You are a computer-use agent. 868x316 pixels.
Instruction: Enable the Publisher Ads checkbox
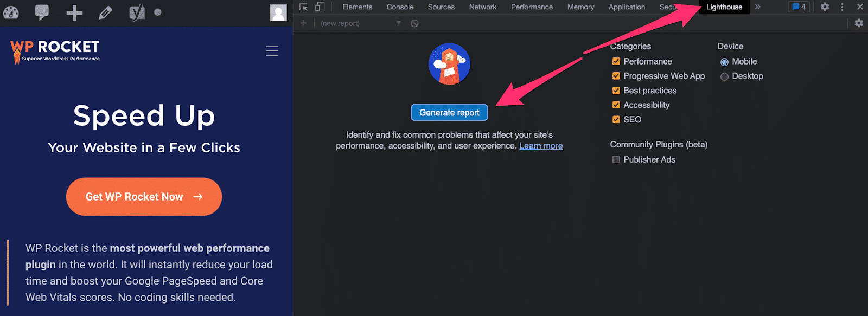point(616,159)
